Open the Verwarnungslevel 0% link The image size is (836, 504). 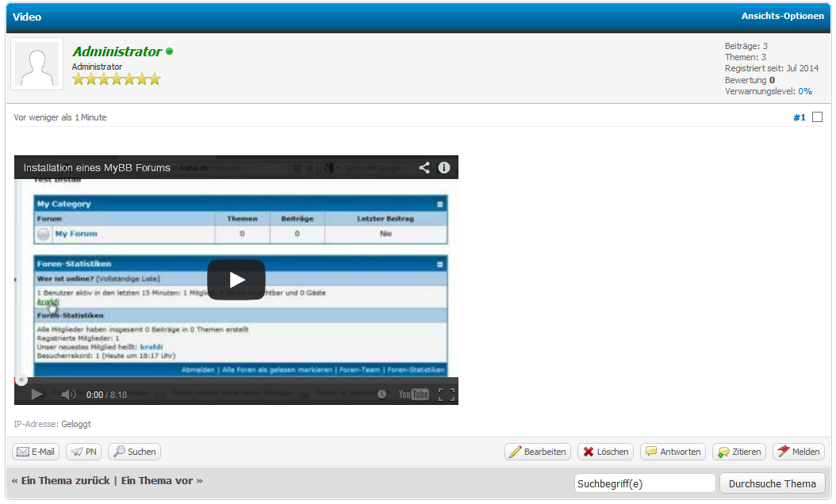click(x=805, y=92)
